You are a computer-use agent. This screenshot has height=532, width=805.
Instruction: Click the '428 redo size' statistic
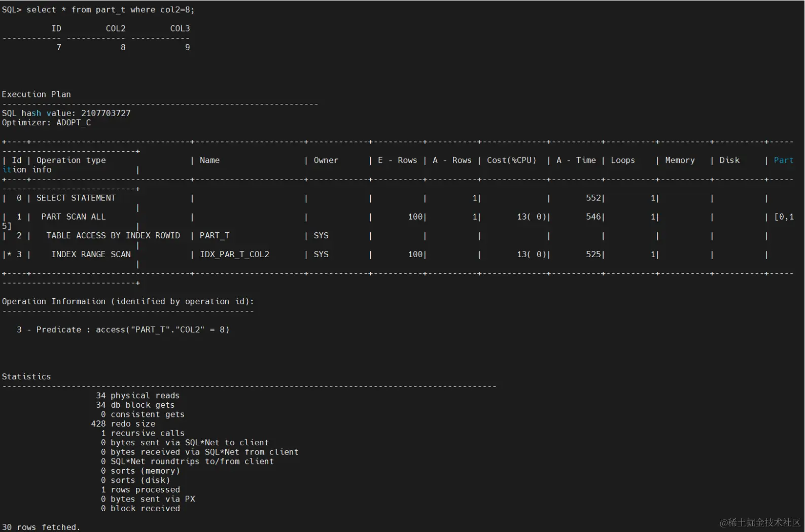pyautogui.click(x=123, y=423)
